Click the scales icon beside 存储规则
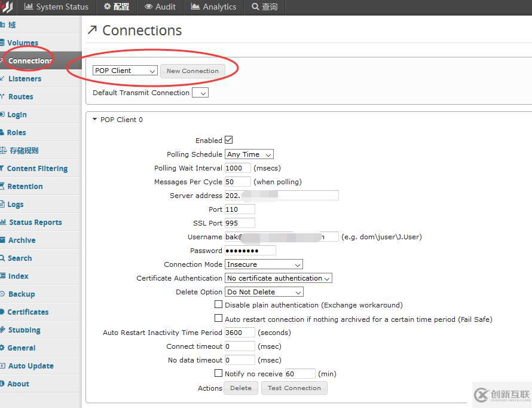532x408 pixels. pos(3,150)
